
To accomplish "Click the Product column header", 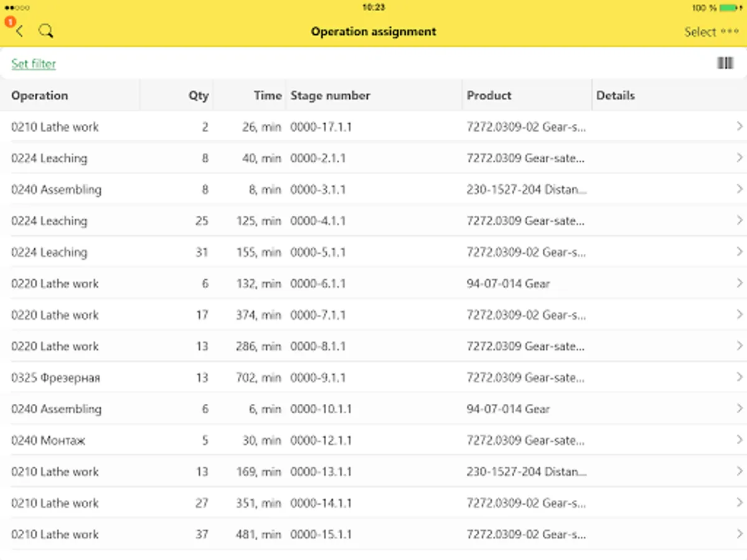I will tap(489, 96).
